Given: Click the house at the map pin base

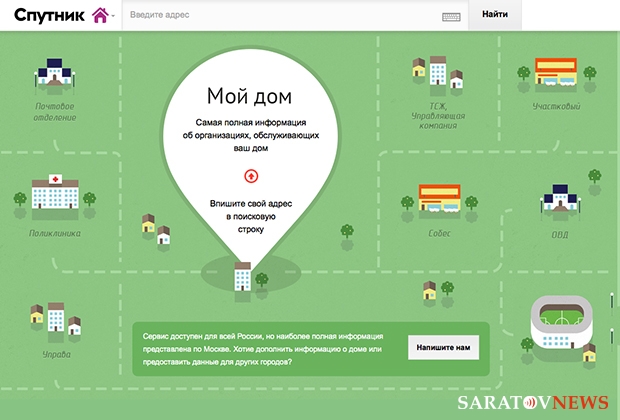Looking at the screenshot, I should 242,276.
